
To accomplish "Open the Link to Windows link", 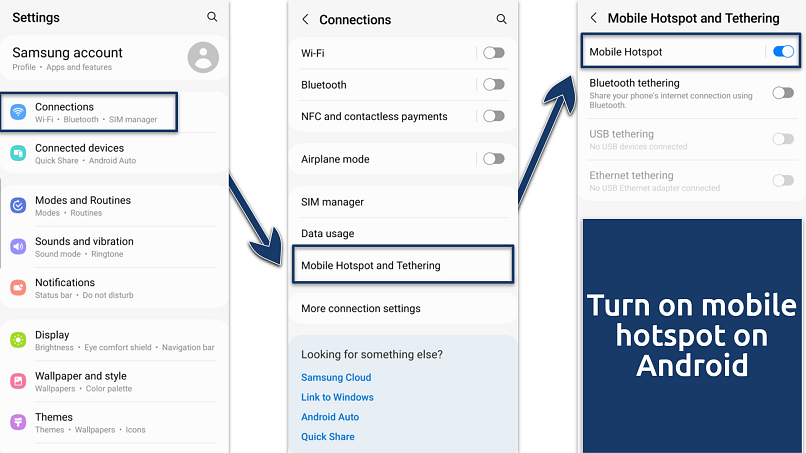I will click(337, 397).
